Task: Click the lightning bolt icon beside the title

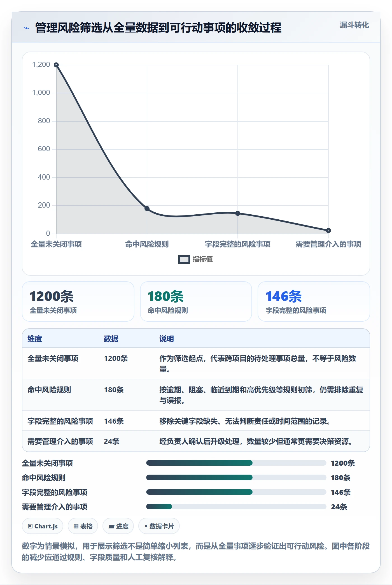Action: click(x=27, y=28)
